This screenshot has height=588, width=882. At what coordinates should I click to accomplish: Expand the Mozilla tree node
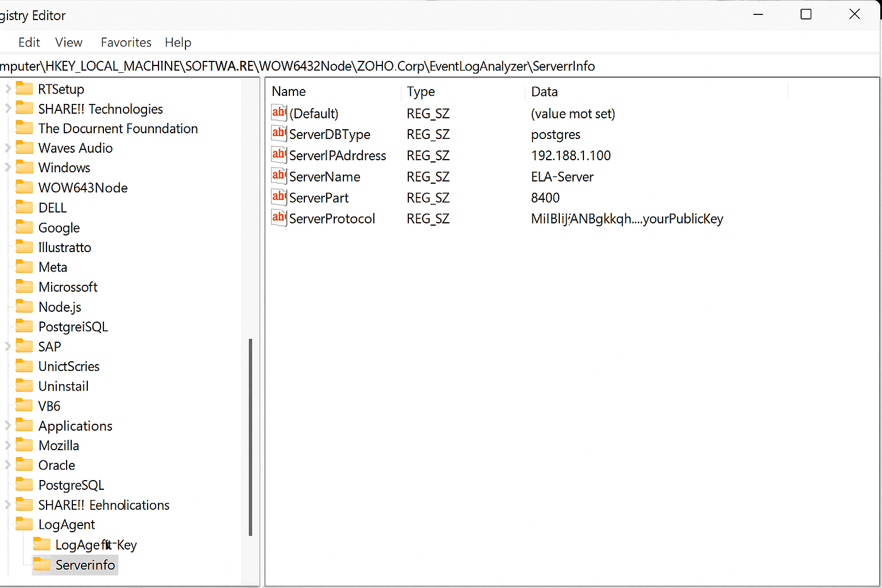point(8,446)
